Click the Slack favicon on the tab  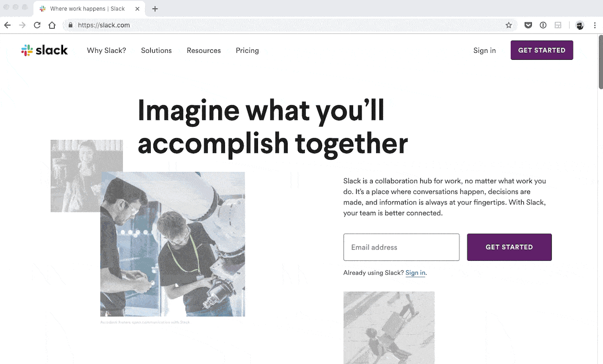[x=43, y=8]
